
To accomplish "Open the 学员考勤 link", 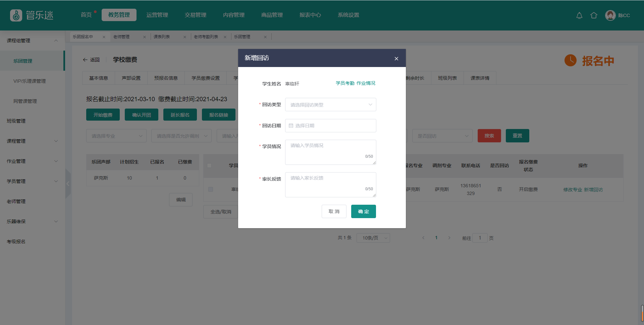I will [x=345, y=83].
